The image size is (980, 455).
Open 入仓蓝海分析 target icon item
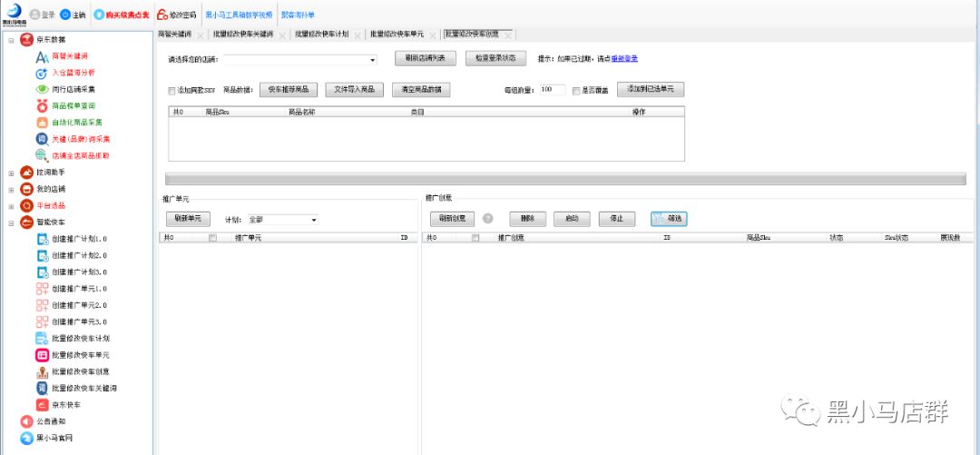42,73
